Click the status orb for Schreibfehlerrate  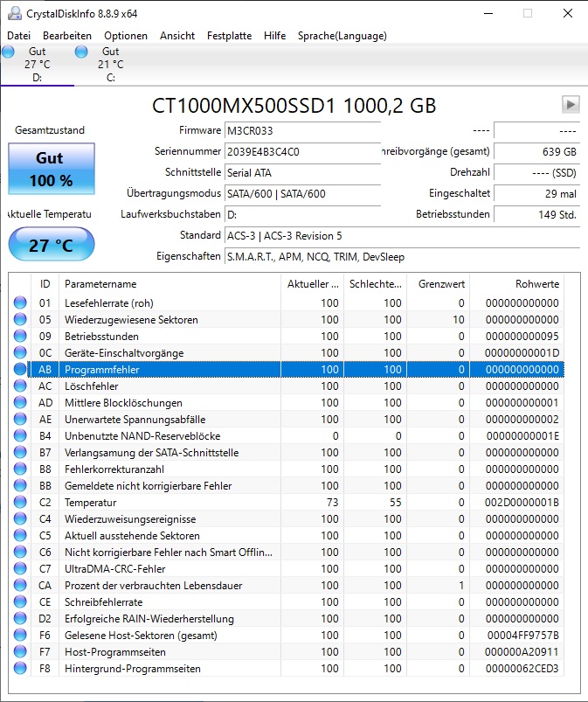20,601
